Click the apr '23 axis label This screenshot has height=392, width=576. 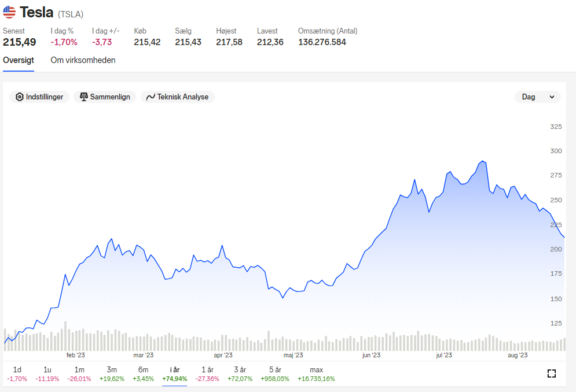223,355
